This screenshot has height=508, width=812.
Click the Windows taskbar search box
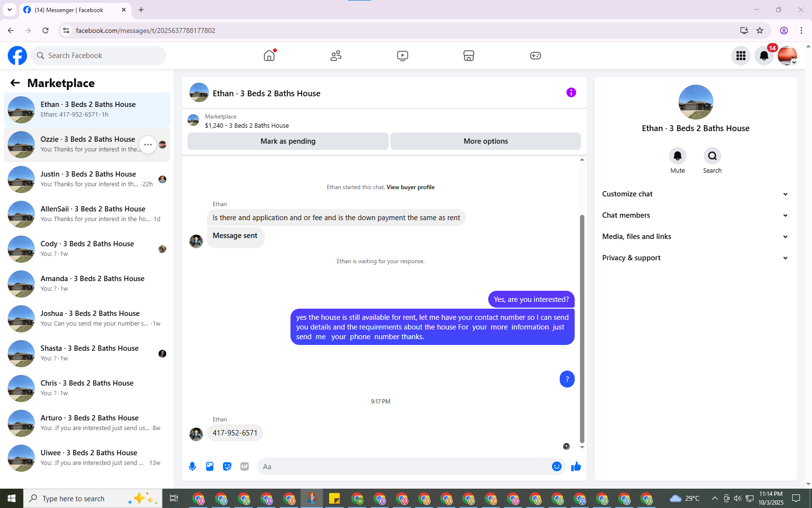tap(93, 498)
